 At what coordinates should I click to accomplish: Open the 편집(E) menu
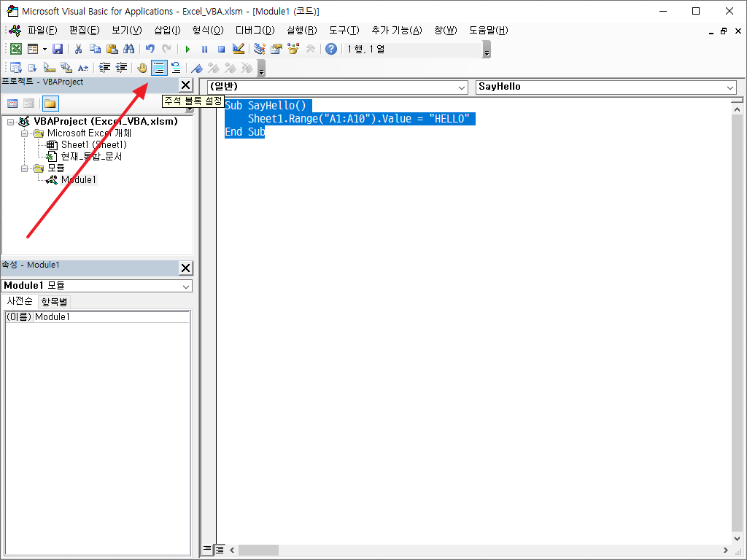tap(85, 31)
